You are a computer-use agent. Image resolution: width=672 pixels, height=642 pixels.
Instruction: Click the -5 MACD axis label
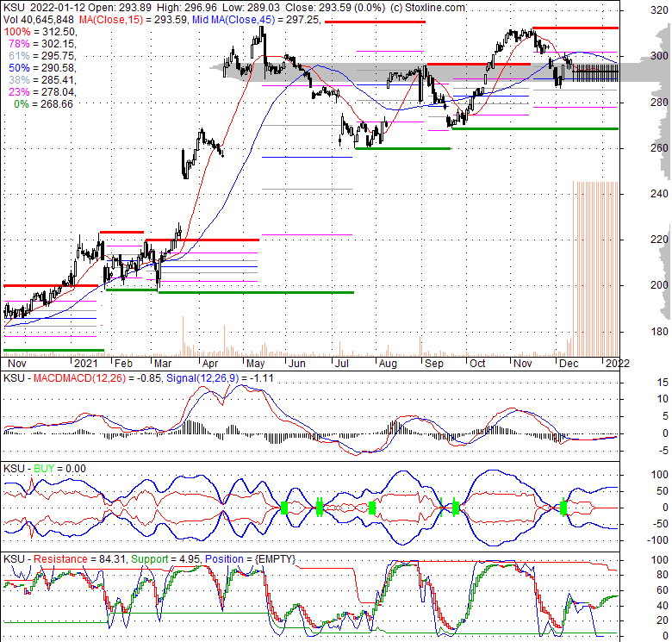663,451
